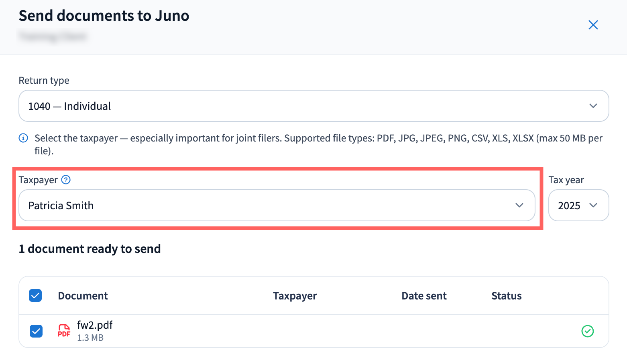Image resolution: width=627 pixels, height=364 pixels.
Task: Close the Send documents to Juno dialog
Action: [x=593, y=25]
